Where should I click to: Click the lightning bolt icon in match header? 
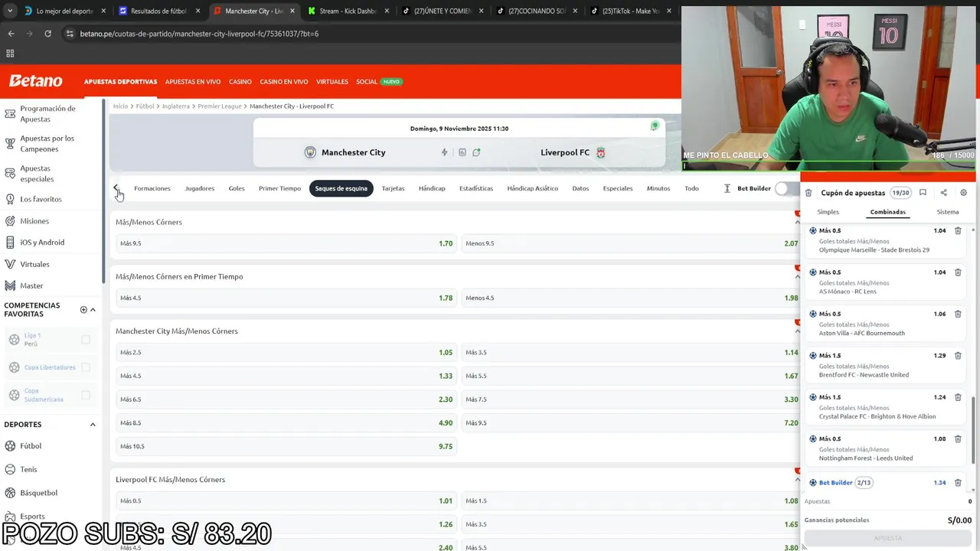pyautogui.click(x=444, y=152)
